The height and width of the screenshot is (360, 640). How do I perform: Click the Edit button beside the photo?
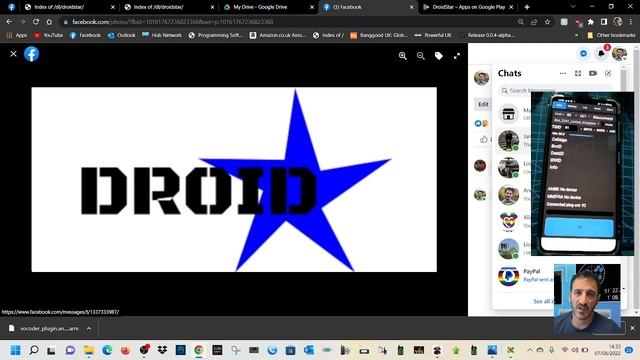483,104
